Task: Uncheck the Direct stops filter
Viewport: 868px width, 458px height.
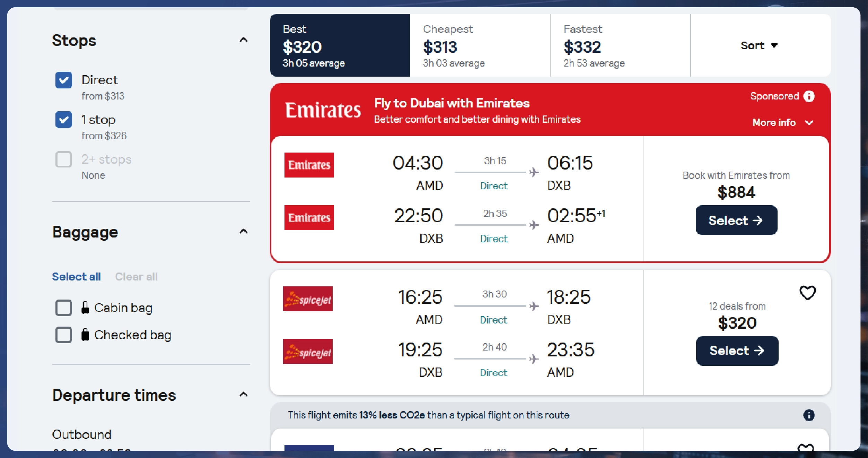Action: [64, 80]
